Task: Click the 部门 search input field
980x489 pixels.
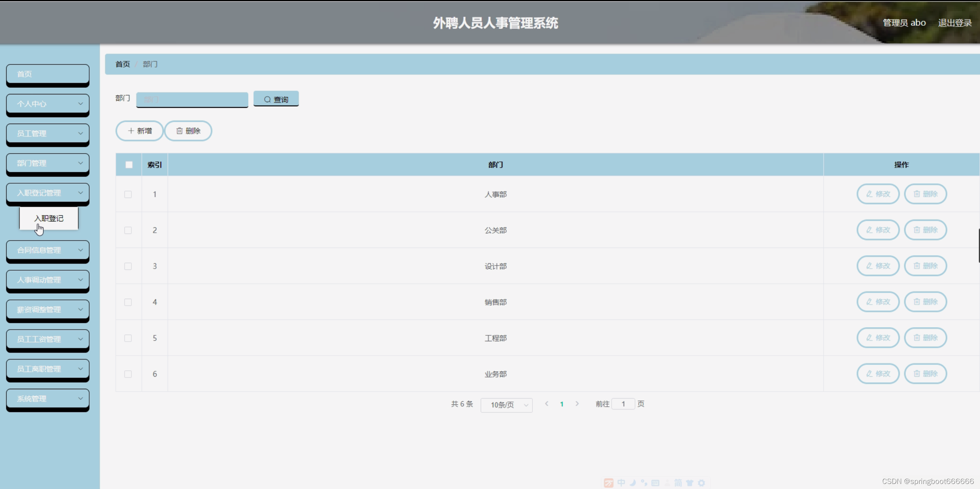Action: [192, 100]
